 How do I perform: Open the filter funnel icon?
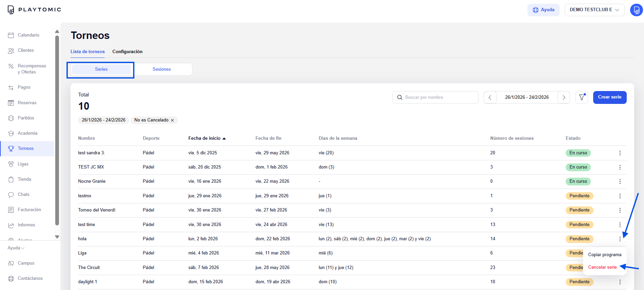[x=582, y=97]
